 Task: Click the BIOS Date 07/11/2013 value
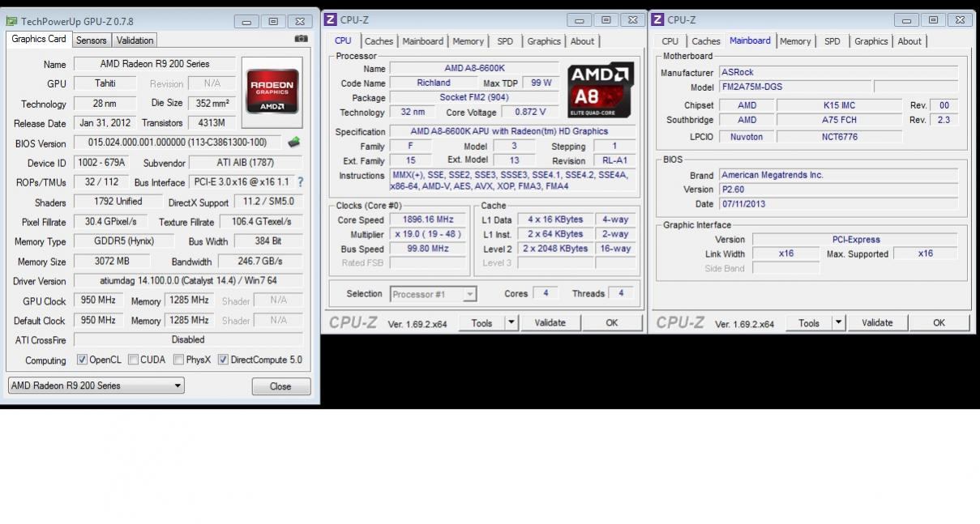point(838,204)
